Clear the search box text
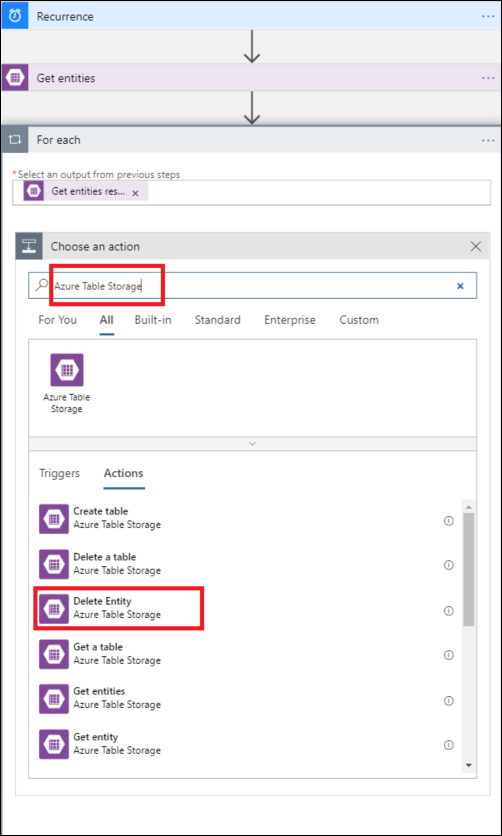 pos(460,286)
